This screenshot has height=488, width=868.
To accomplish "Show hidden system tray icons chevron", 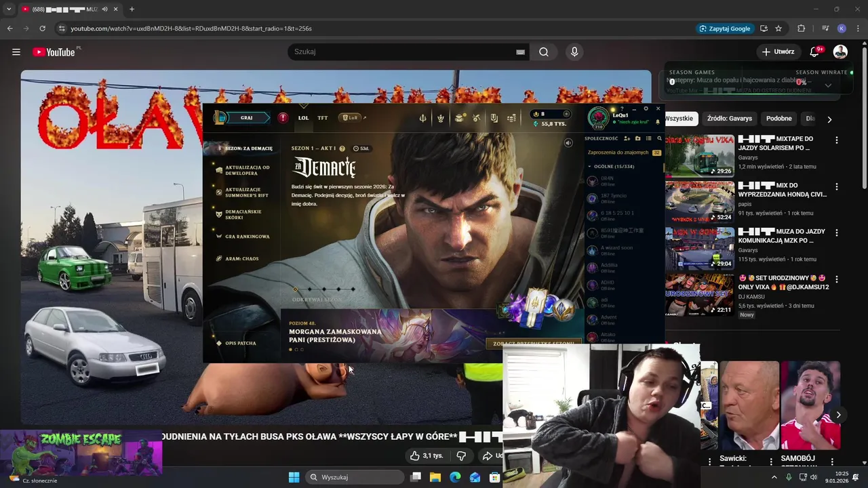I will (774, 477).
